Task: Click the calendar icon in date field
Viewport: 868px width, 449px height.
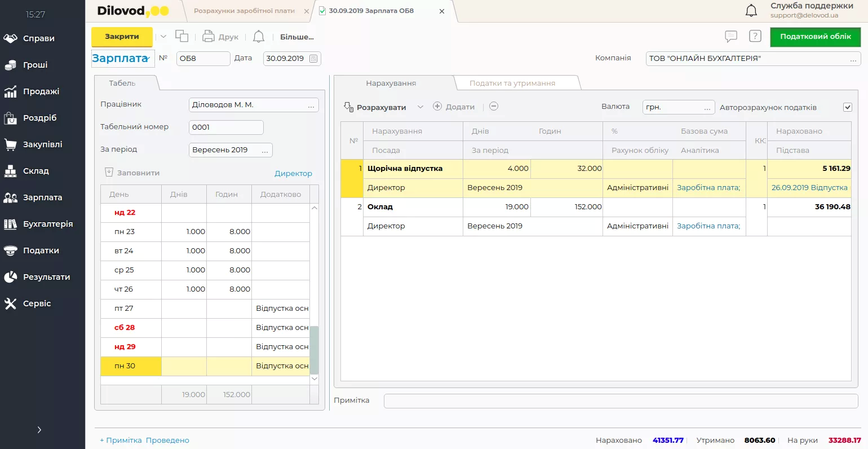Action: point(314,59)
